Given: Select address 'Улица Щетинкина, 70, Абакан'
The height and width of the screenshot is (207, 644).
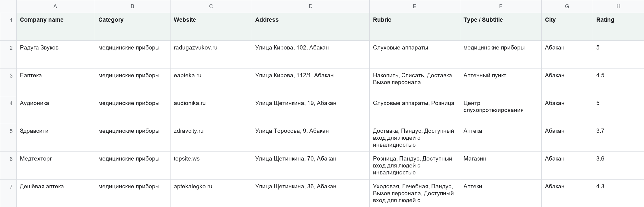Looking at the screenshot, I should pyautogui.click(x=311, y=165).
